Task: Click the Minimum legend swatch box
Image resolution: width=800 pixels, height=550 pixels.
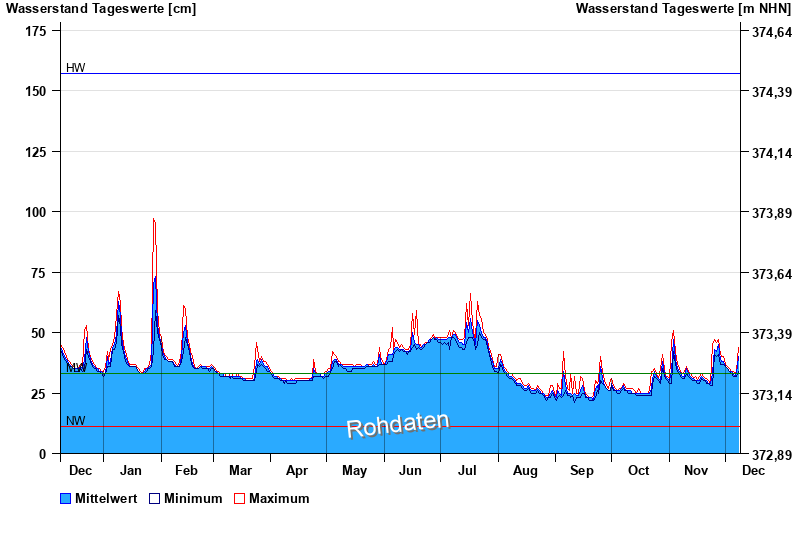Action: (x=155, y=498)
